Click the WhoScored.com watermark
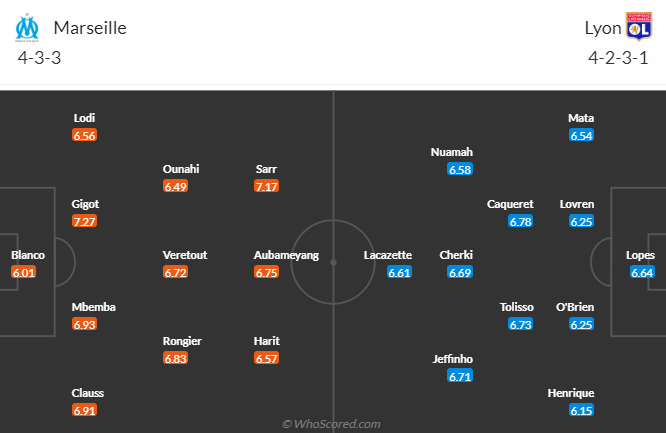This screenshot has width=666, height=433. click(331, 424)
